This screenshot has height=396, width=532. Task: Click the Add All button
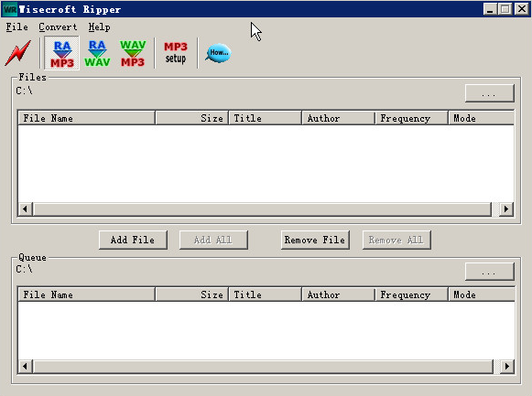pos(213,240)
